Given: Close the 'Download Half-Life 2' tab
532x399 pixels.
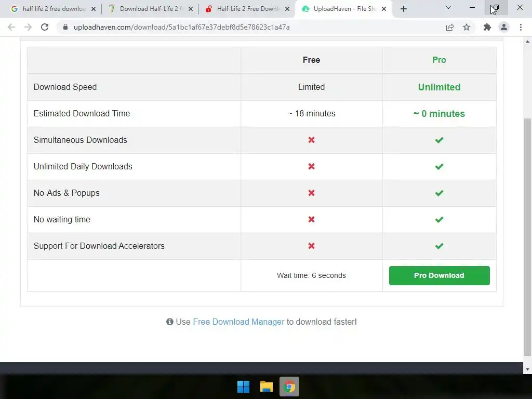Looking at the screenshot, I should pos(191,9).
